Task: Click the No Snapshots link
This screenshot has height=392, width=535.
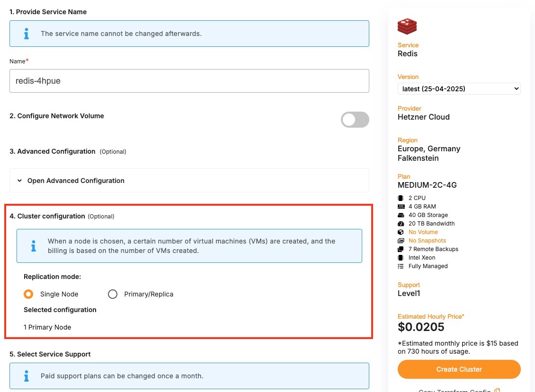Action: [427, 241]
